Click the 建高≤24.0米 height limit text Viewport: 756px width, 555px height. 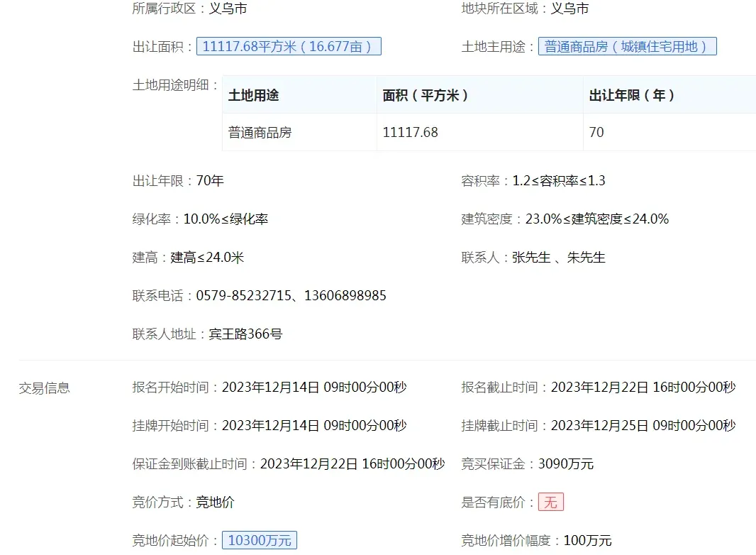click(207, 258)
